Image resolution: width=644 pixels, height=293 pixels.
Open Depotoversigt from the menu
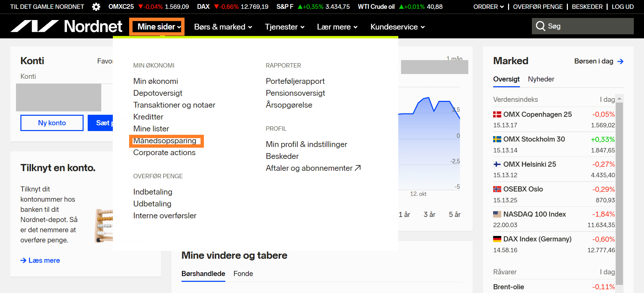(158, 93)
